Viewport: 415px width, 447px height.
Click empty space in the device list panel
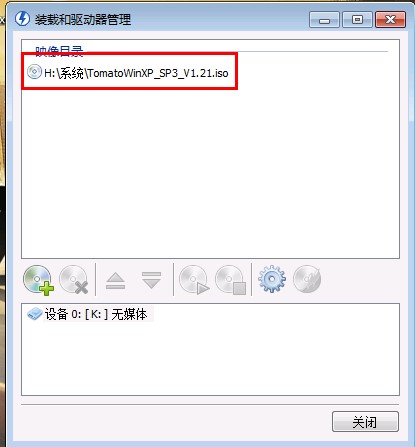tap(210, 358)
